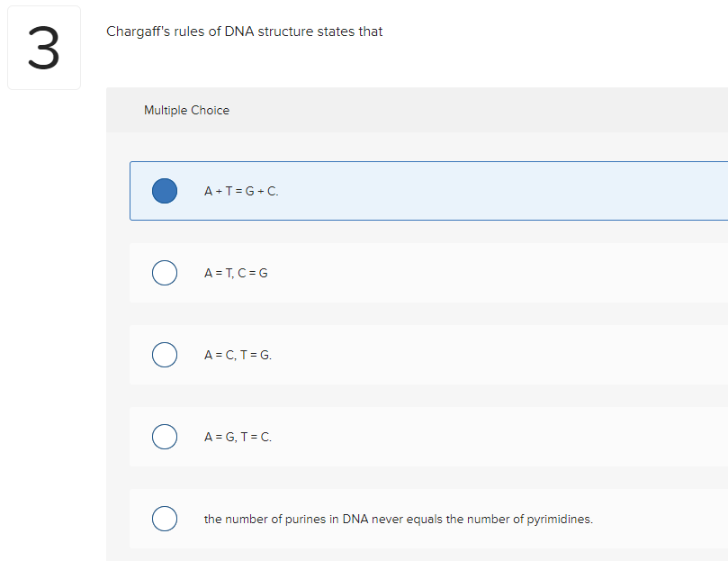The image size is (728, 561).
Task: Click the question text about Chargaff's rules
Action: (244, 32)
